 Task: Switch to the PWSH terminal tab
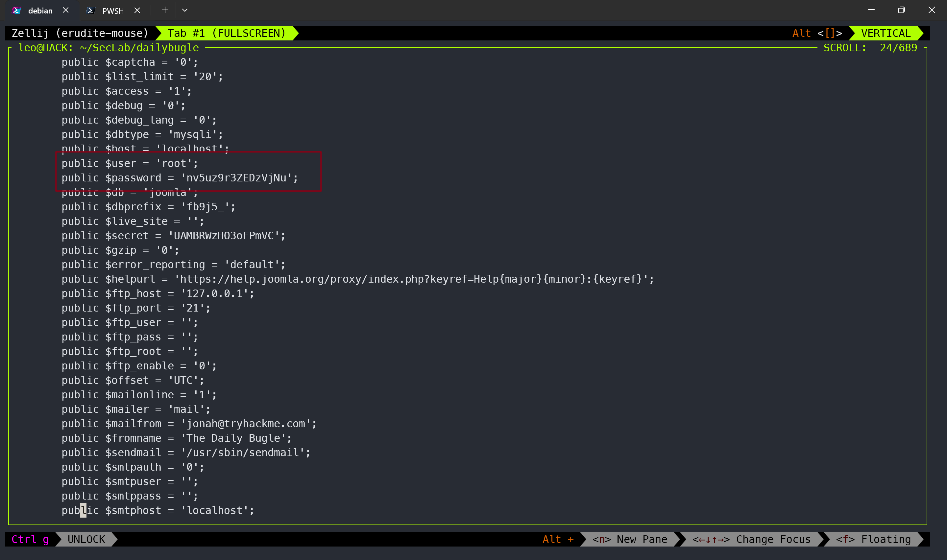pyautogui.click(x=113, y=11)
